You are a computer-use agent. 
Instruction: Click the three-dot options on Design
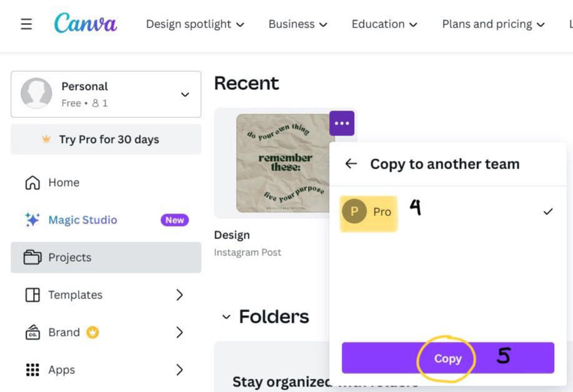342,124
